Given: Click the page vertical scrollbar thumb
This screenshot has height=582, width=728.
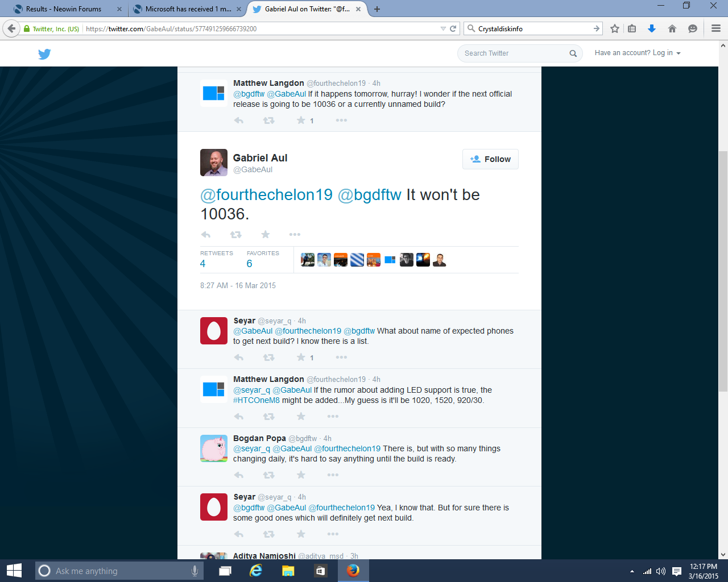Looking at the screenshot, I should pyautogui.click(x=723, y=272).
